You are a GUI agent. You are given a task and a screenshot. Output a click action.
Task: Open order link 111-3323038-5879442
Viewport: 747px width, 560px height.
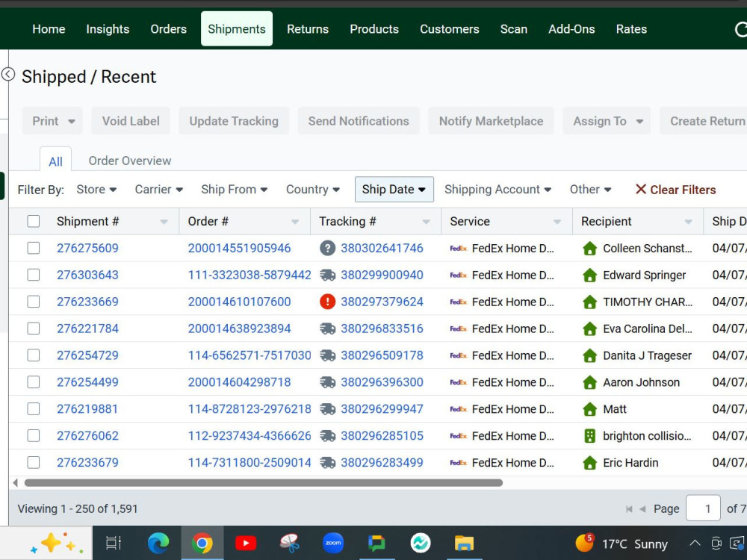pyautogui.click(x=249, y=275)
